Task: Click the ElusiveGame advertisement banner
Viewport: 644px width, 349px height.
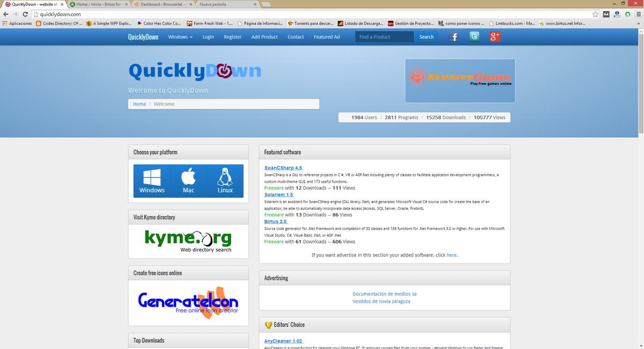Action: tap(460, 81)
